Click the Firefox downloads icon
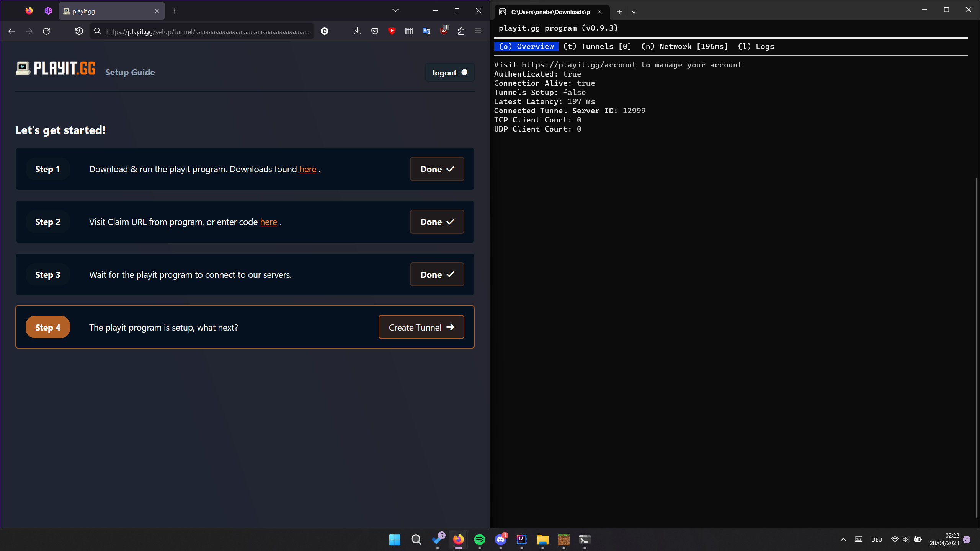 (357, 31)
